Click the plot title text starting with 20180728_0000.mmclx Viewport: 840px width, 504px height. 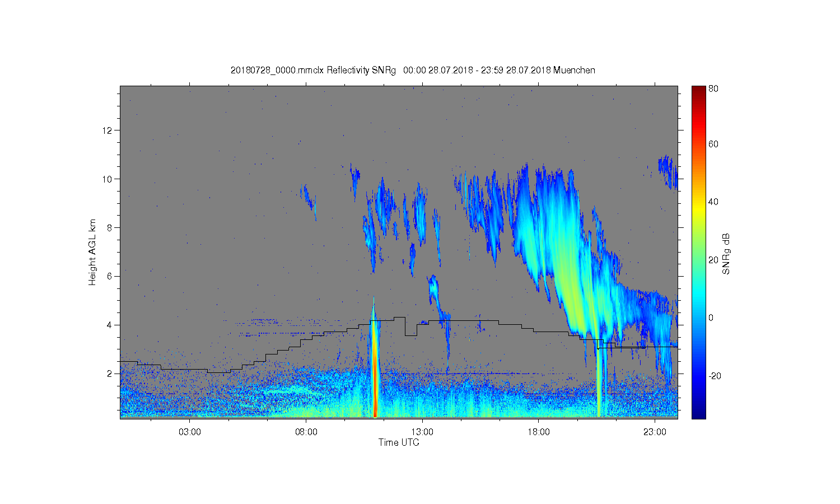coord(413,71)
